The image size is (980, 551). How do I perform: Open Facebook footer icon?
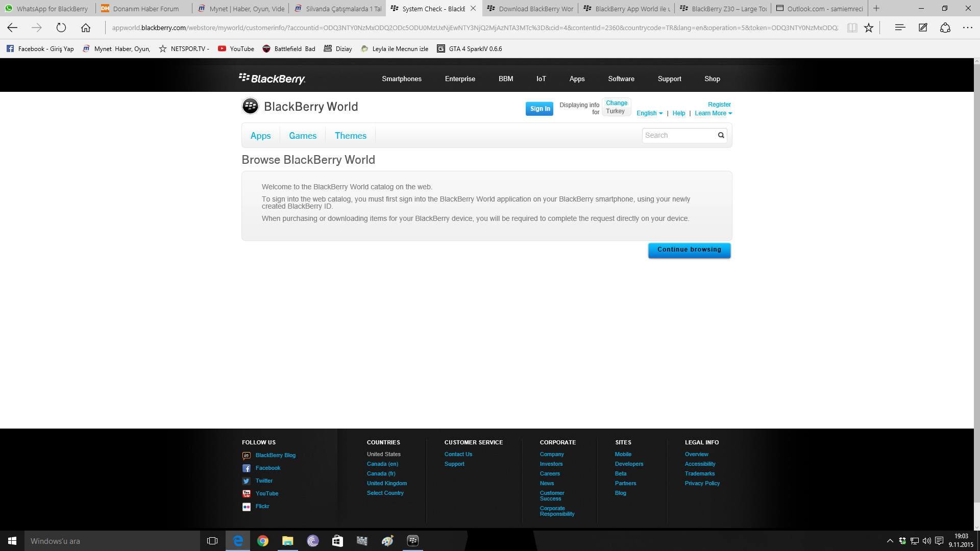(247, 468)
